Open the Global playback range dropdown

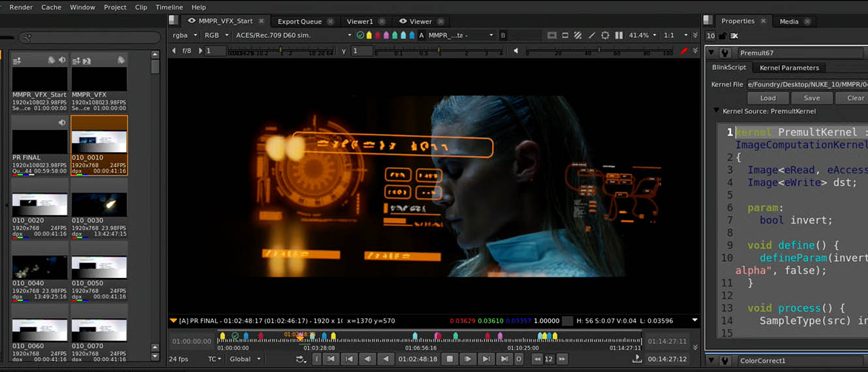pos(245,359)
